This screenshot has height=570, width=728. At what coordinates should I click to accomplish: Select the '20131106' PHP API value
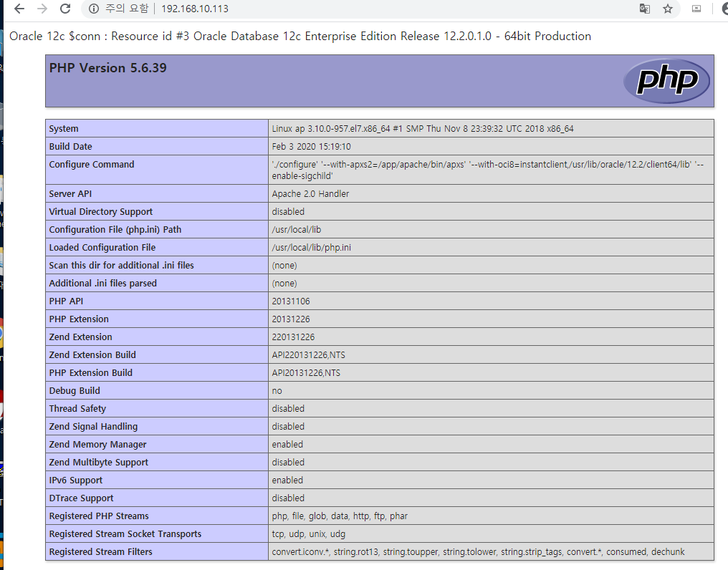tap(291, 301)
